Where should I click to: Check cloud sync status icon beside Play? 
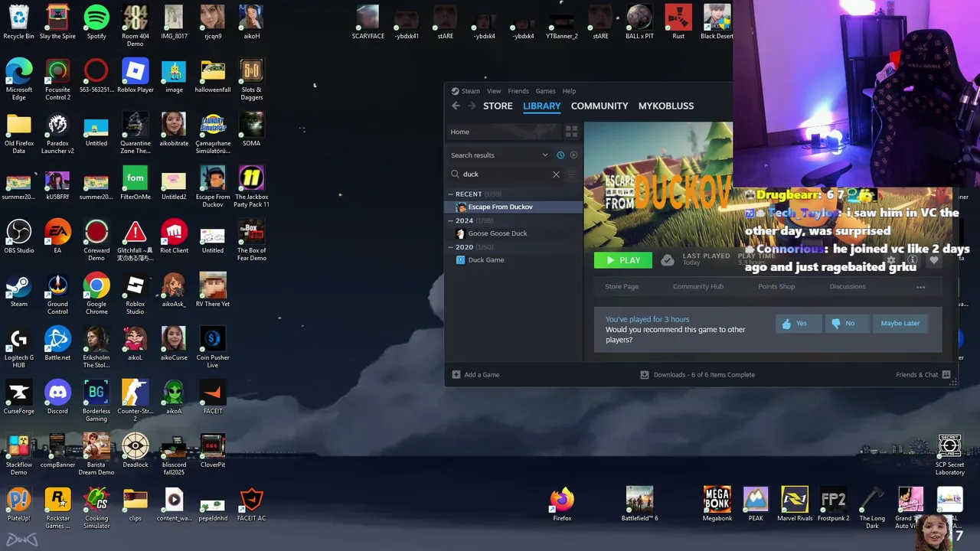click(x=668, y=260)
